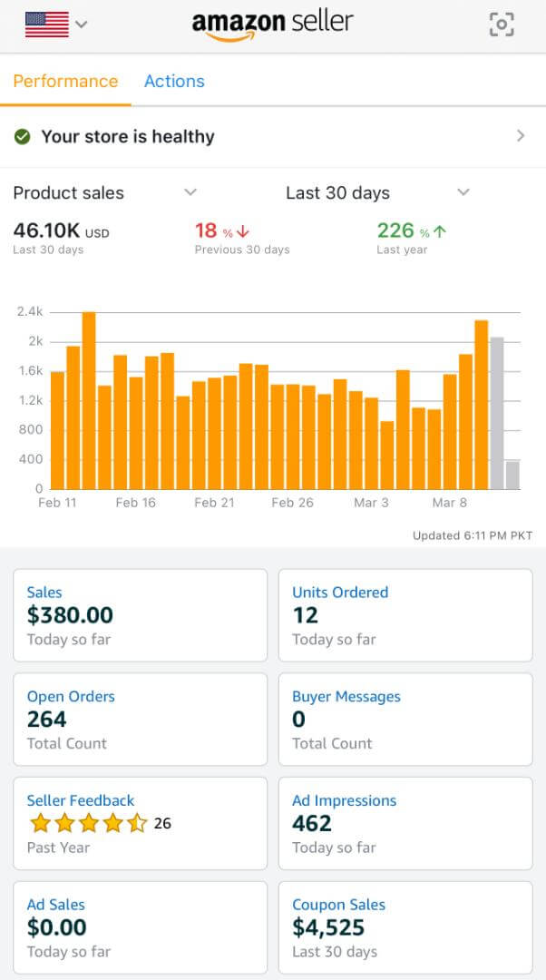Image resolution: width=546 pixels, height=980 pixels.
Task: Tap the green up arrow trend indicator
Action: 440,232
